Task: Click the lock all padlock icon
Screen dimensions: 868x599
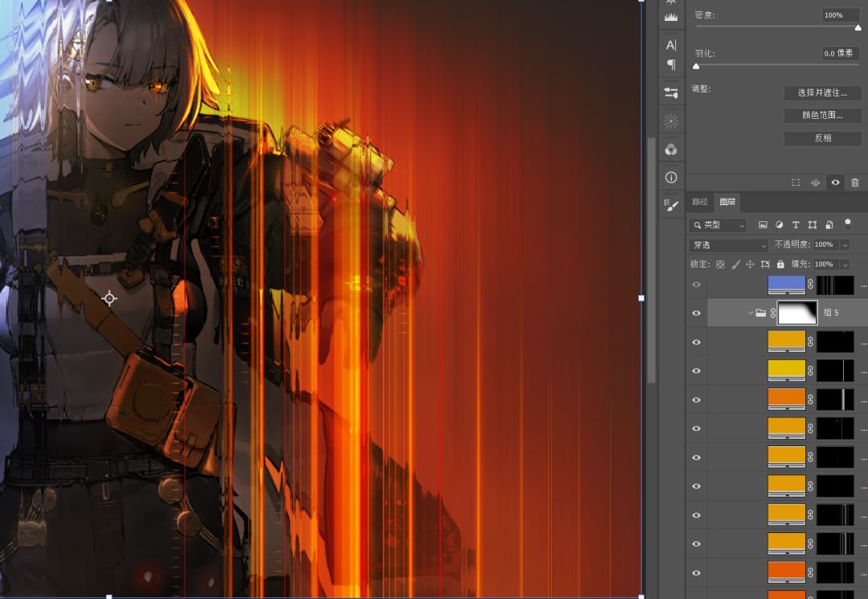Action: click(x=780, y=264)
